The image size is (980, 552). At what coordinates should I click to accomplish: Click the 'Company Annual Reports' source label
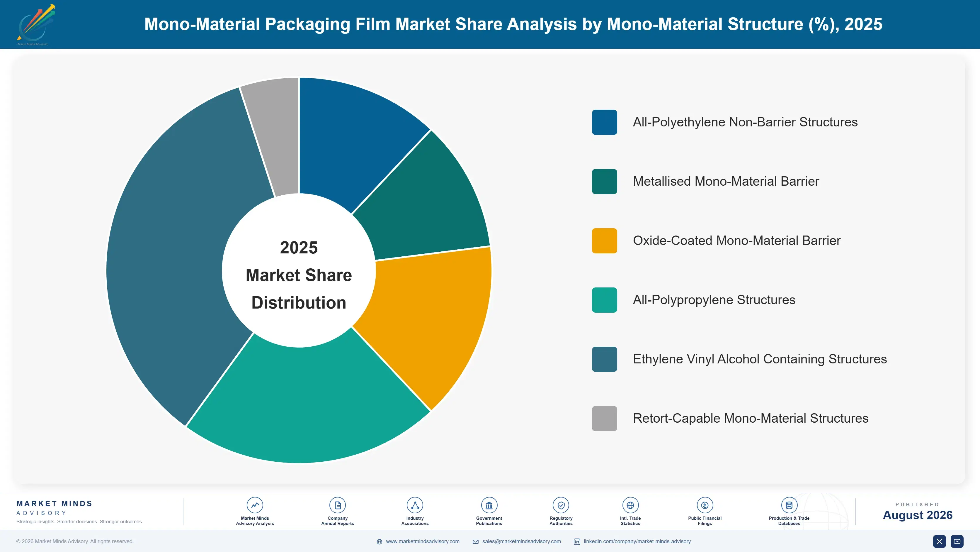tap(337, 521)
